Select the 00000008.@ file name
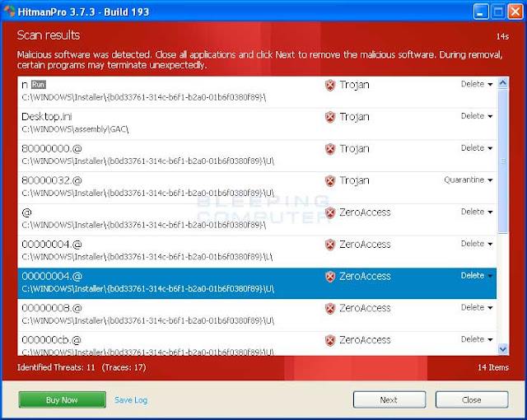The image size is (527, 420). click(x=52, y=308)
